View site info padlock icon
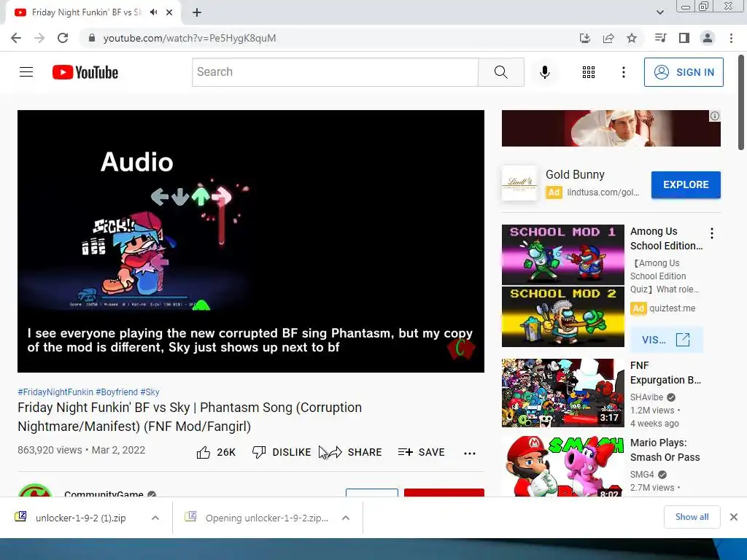The height and width of the screenshot is (560, 747). [x=91, y=38]
